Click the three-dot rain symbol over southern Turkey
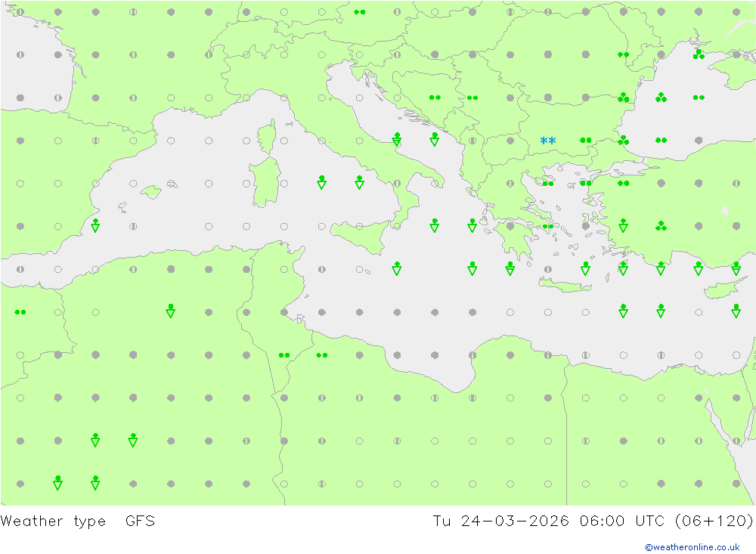 point(661,226)
